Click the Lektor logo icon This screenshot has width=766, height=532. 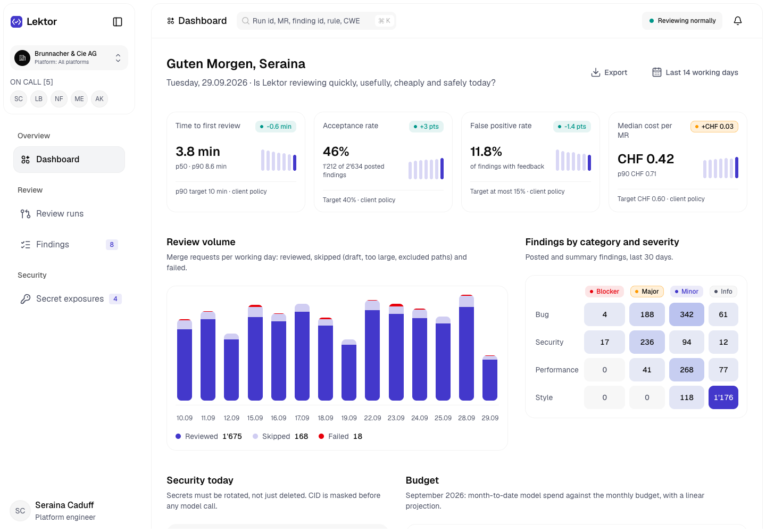16,22
